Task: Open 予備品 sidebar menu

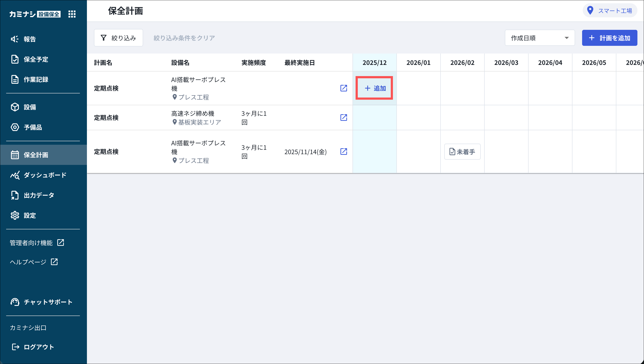Action: point(32,127)
